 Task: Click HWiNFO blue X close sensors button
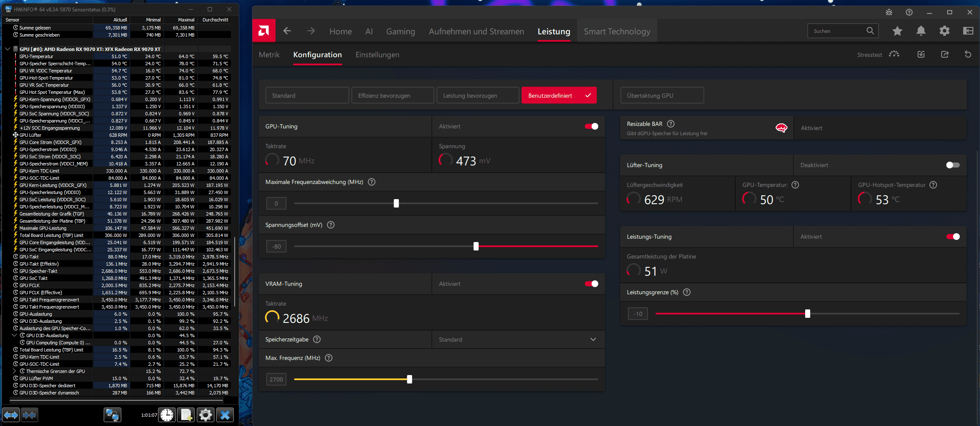click(225, 415)
